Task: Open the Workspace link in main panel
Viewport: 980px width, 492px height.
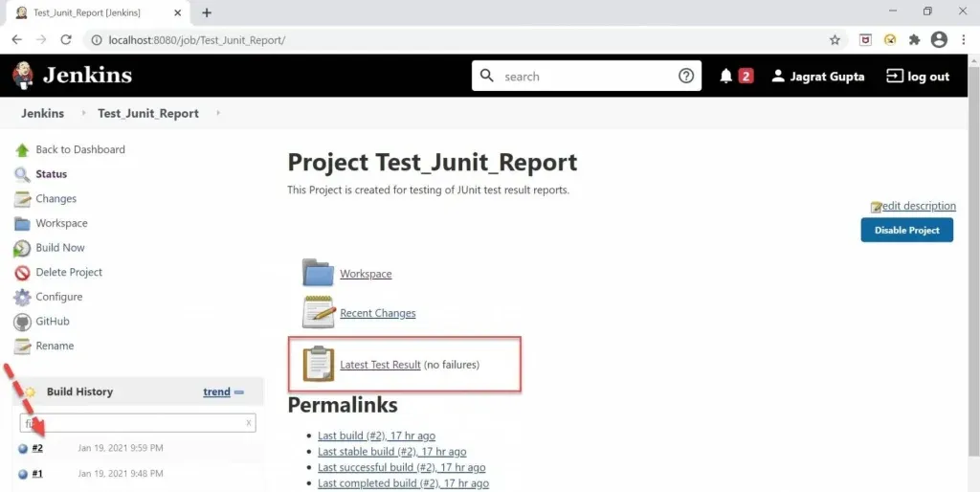Action: tap(366, 274)
